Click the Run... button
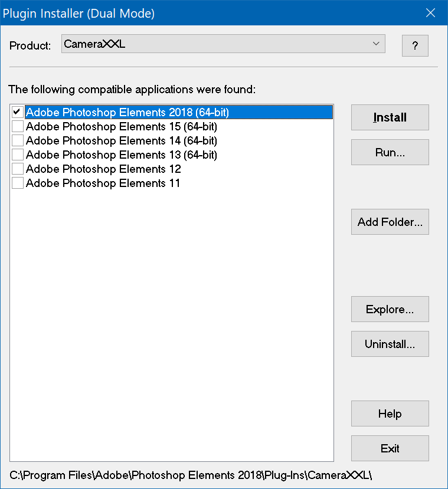448x489 pixels. coord(390,152)
